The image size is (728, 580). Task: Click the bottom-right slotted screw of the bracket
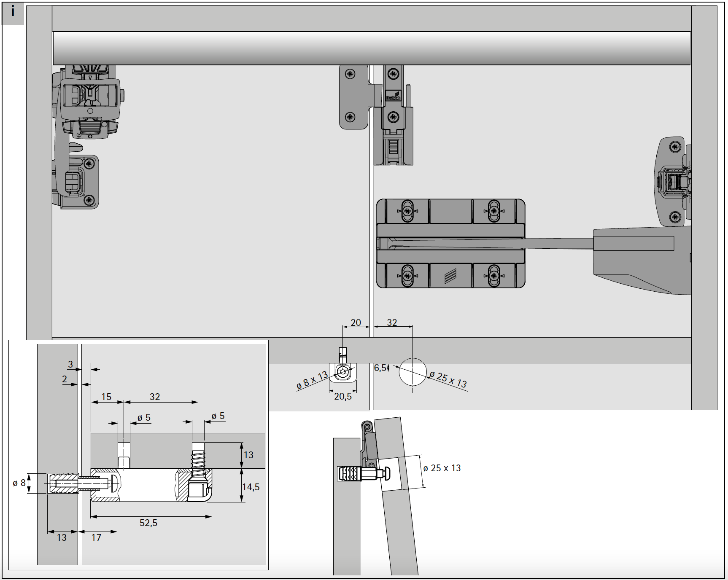tap(493, 276)
